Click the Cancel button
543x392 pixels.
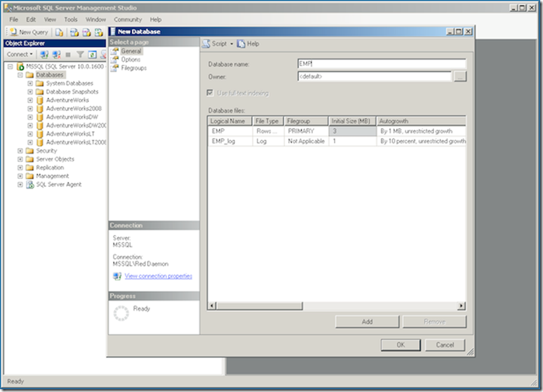point(445,345)
